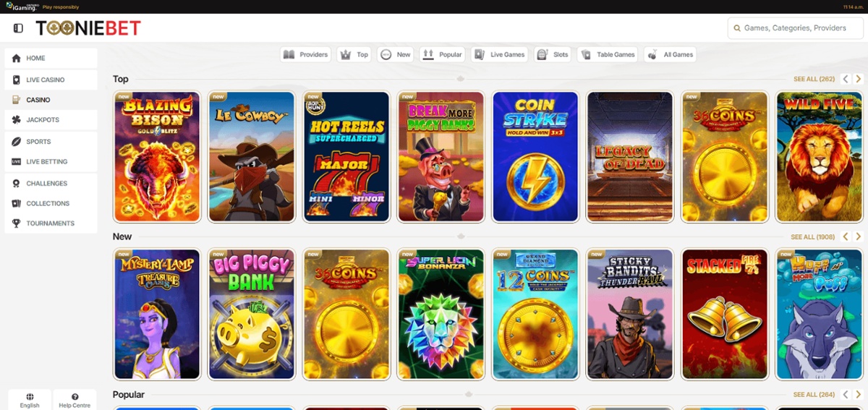Screen dimensions: 868x410
Task: Open Legacy of Dead game
Action: point(630,156)
